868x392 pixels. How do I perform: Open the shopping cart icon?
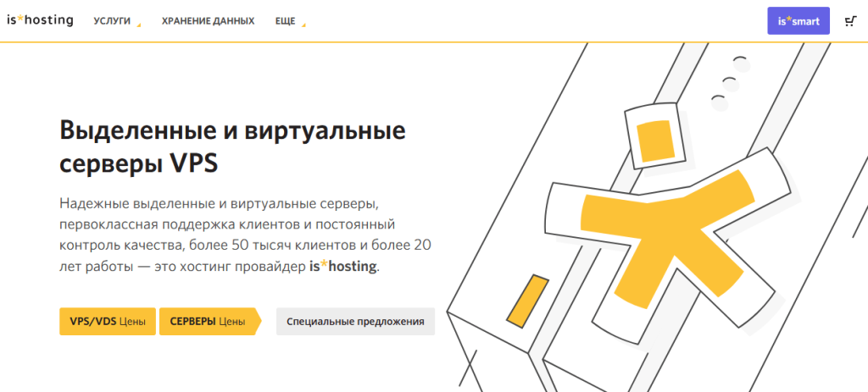850,21
